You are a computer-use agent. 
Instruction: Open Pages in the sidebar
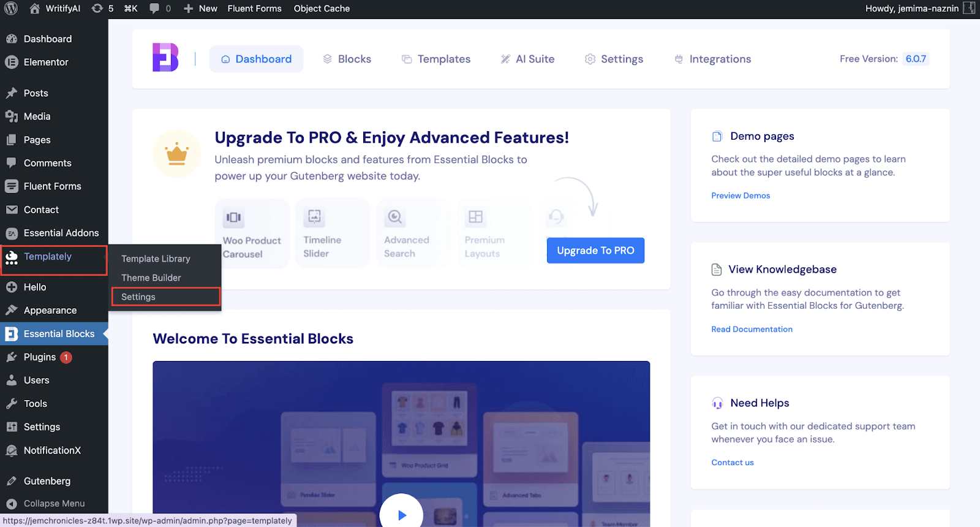(x=54, y=140)
